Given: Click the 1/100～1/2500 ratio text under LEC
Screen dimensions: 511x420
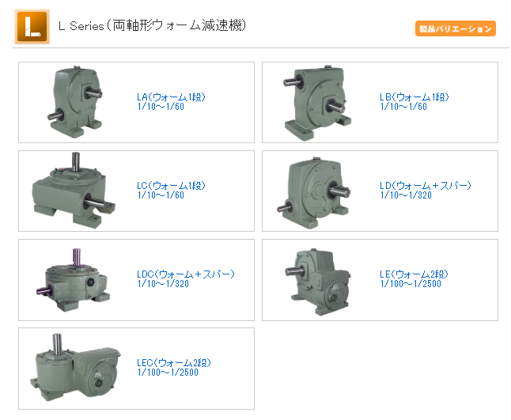Looking at the screenshot, I should click(x=168, y=373).
